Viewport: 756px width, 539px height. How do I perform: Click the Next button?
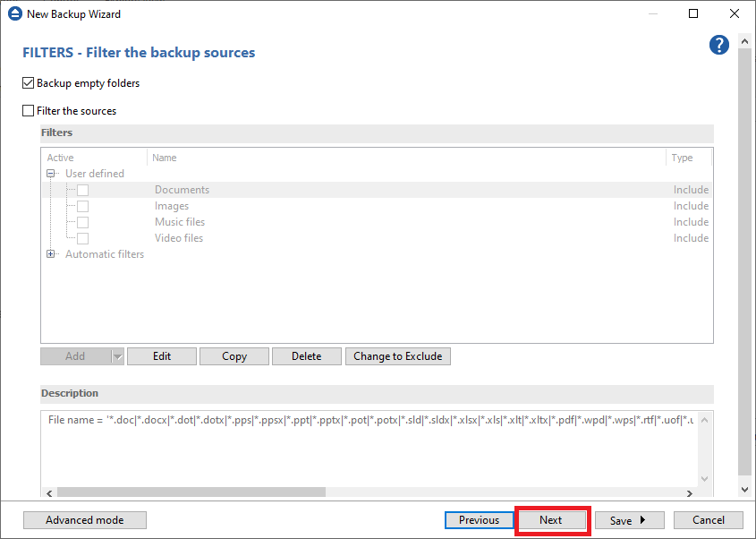pyautogui.click(x=551, y=520)
